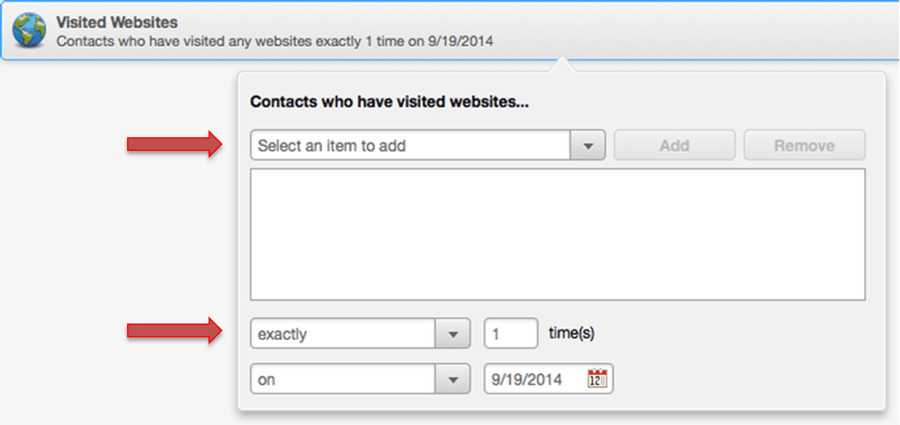Open the 'exactly' dropdown arrow
The height and width of the screenshot is (425, 900).
pyautogui.click(x=453, y=334)
